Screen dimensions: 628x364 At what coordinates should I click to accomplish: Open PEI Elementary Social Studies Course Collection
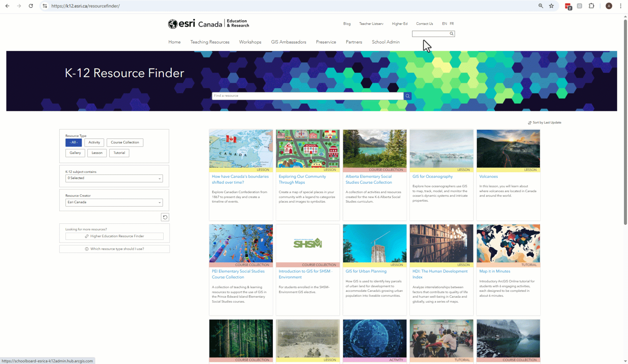pos(238,274)
